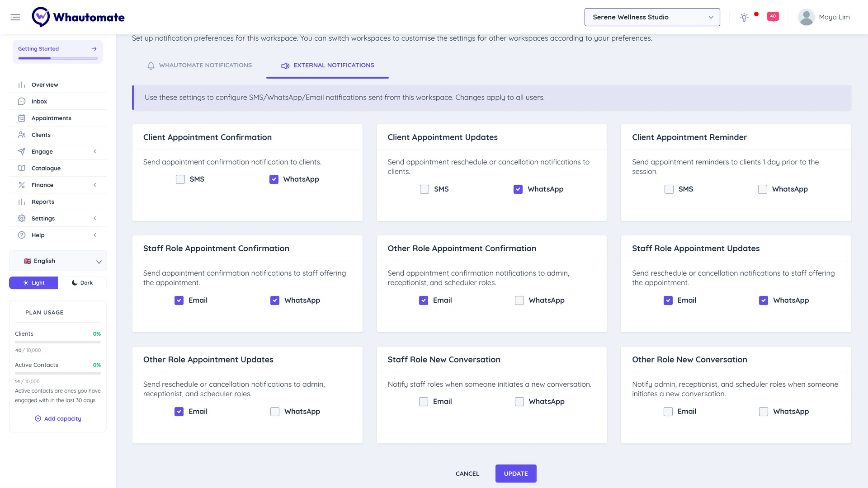868x488 pixels.
Task: Open Clients via its people icon
Action: coord(22,135)
